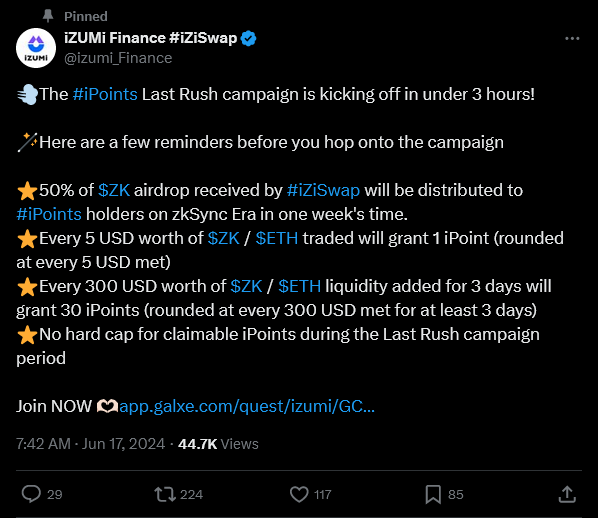Like the post with heart icon
Viewport: 598px width, 518px height.
click(x=299, y=494)
